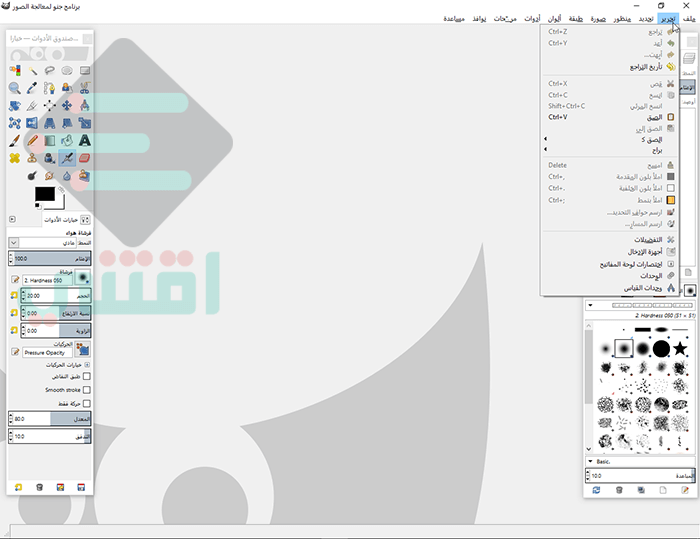Choose تأريخ التراجع (Undo History) menu entry

609,67
